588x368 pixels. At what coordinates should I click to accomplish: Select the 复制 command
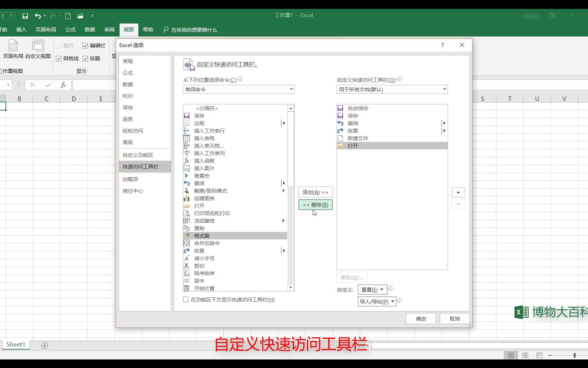[235, 228]
